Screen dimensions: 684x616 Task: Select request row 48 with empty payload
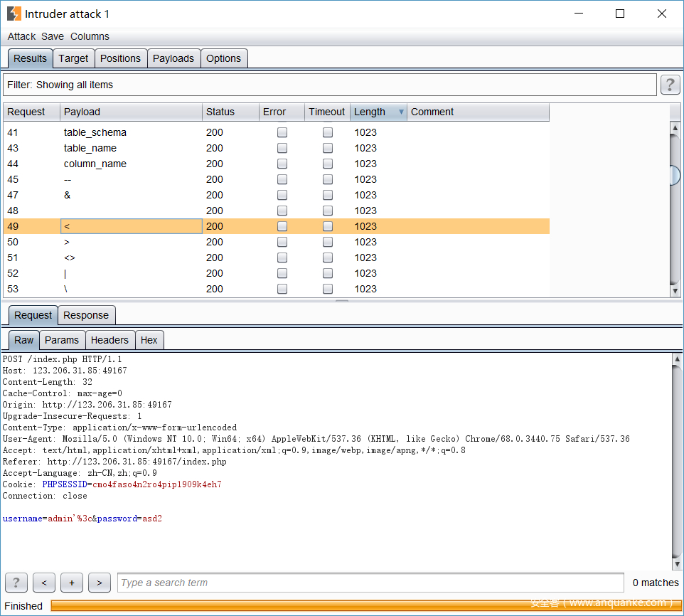276,211
